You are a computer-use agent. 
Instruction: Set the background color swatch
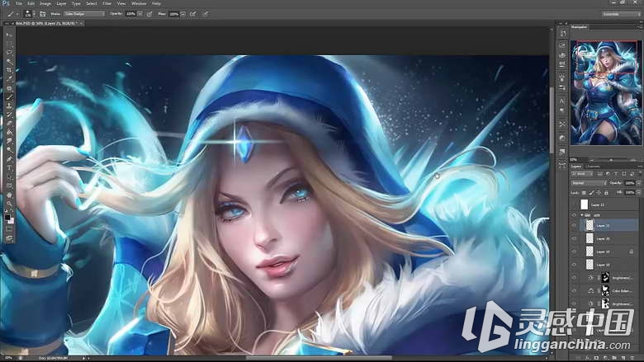coord(11,221)
